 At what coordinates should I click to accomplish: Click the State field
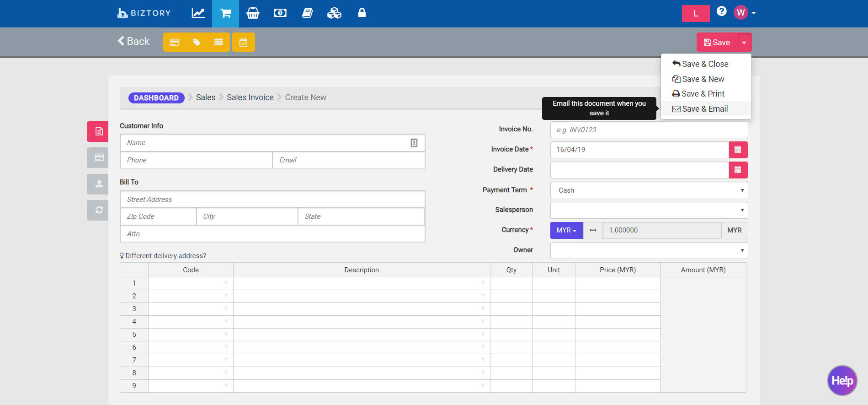[362, 216]
